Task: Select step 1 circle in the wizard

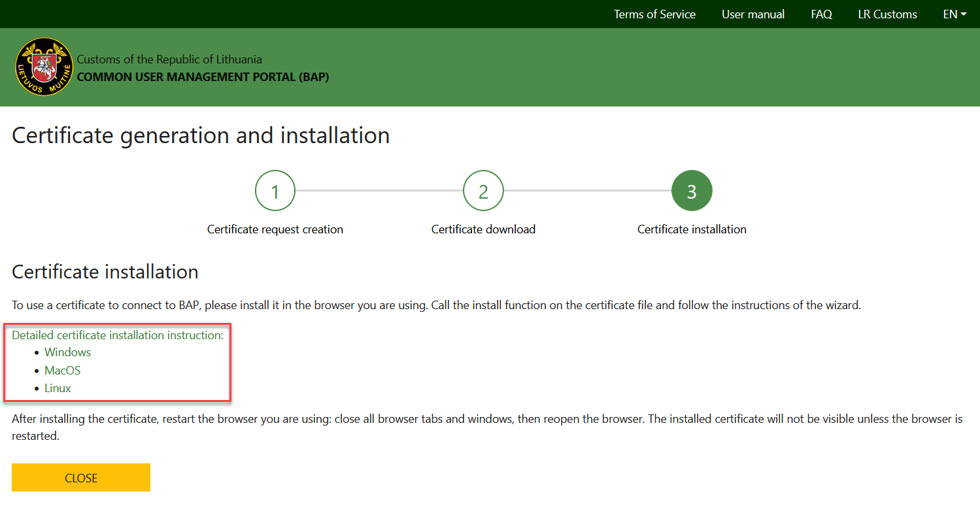Action: point(275,191)
